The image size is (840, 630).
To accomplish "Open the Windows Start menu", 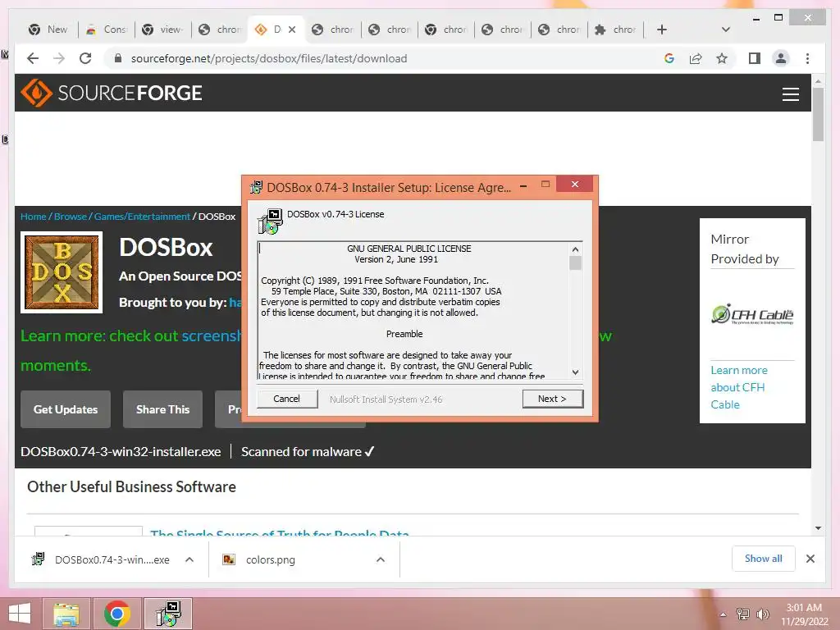I will [20, 614].
